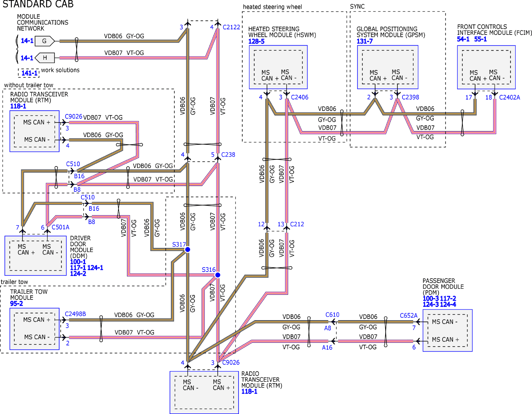Viewport: 532px width, 414px height.
Task: Select the C610 connector label
Action: point(332,315)
